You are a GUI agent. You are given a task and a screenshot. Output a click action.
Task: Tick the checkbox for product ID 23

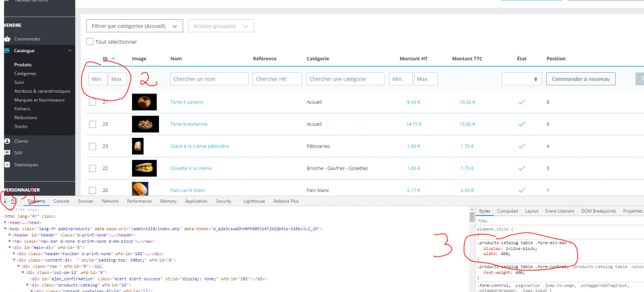click(92, 146)
